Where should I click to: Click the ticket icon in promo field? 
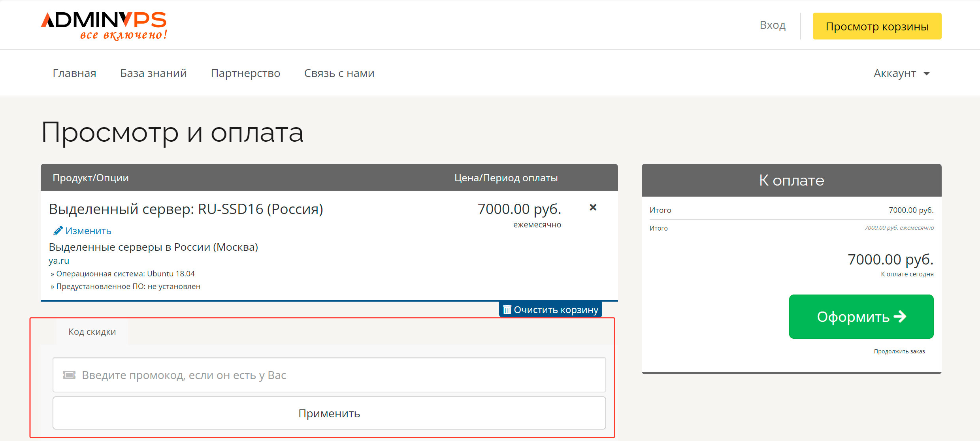69,375
